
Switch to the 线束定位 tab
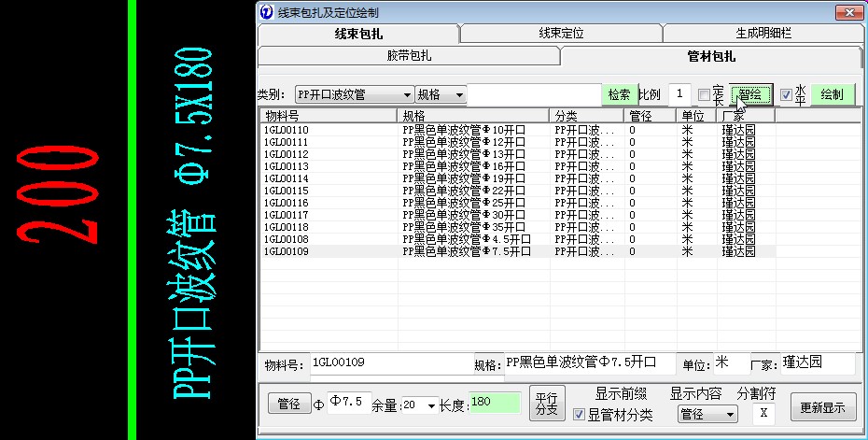click(561, 34)
